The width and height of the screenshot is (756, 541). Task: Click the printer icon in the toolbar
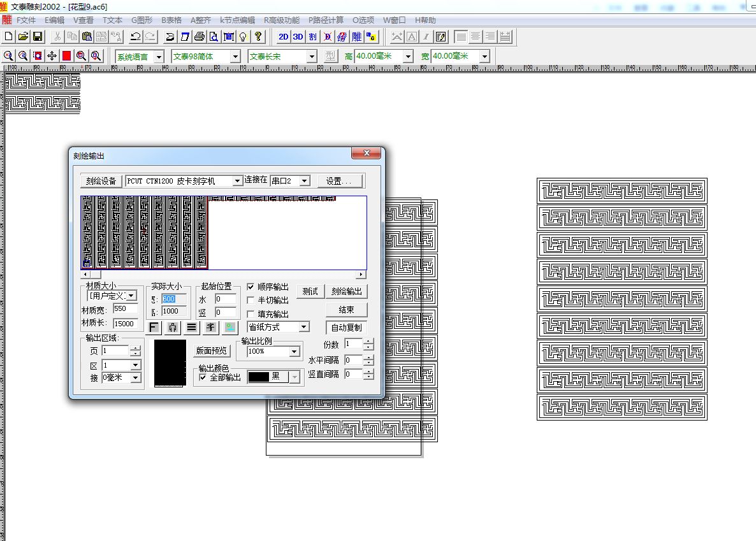[x=200, y=37]
